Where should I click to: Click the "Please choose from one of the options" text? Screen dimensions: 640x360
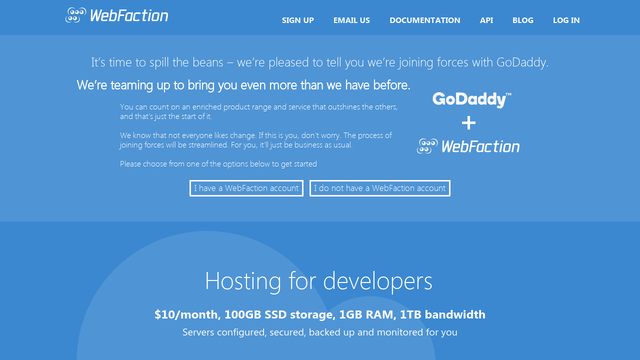218,164
